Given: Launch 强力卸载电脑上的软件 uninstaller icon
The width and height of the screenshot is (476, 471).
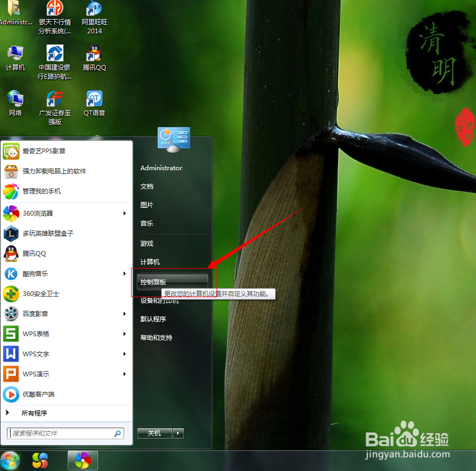Looking at the screenshot, I should click(x=11, y=171).
